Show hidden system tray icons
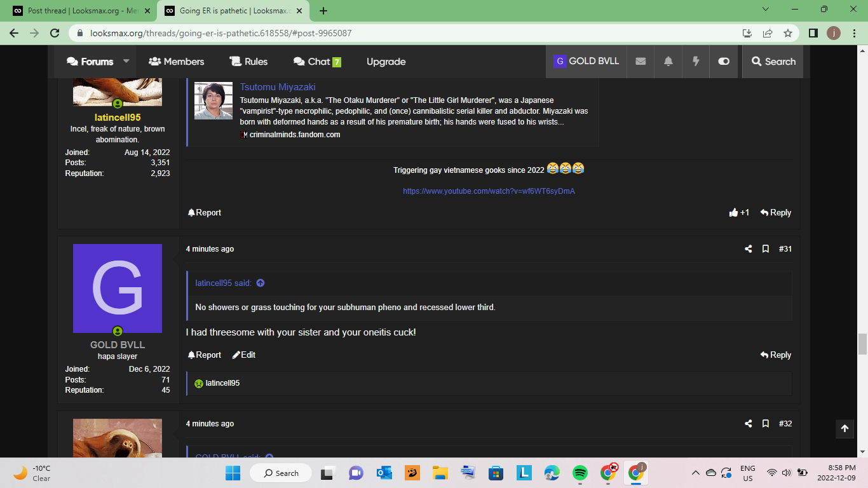This screenshot has height=488, width=868. (696, 473)
